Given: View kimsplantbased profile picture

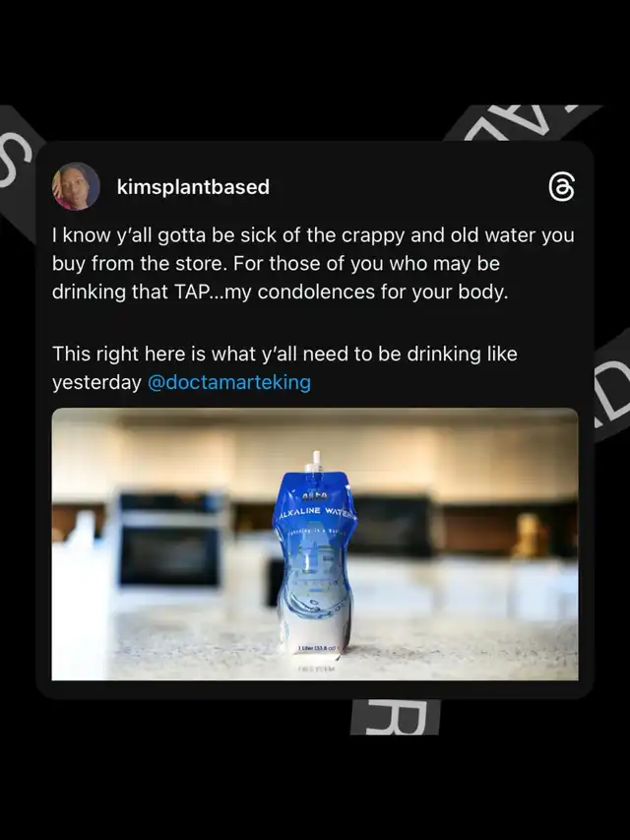Looking at the screenshot, I should (x=76, y=186).
